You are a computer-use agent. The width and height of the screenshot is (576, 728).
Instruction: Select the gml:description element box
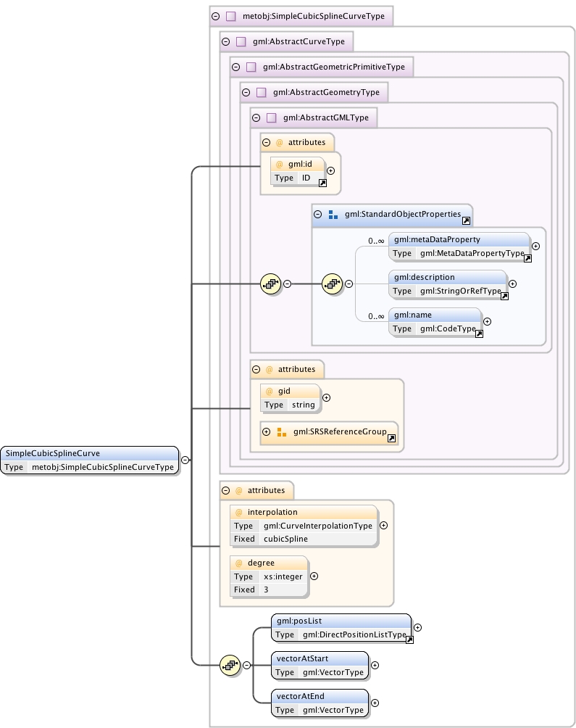click(x=448, y=284)
